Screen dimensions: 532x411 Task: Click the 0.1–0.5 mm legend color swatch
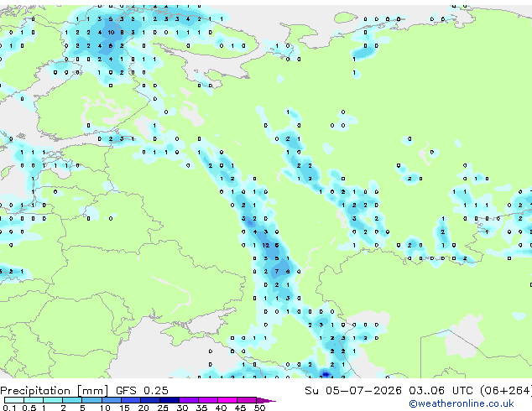point(14,400)
